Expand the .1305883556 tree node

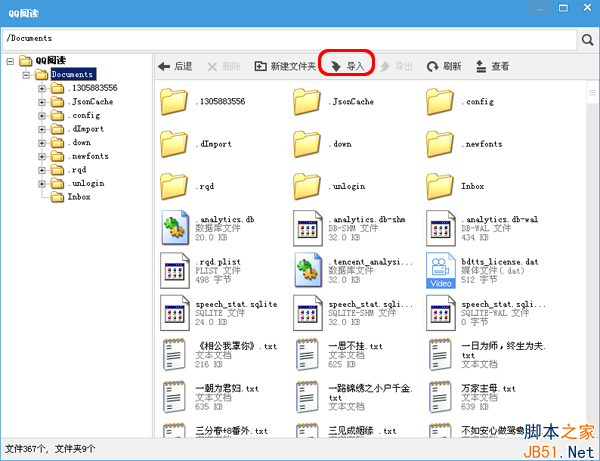(x=42, y=88)
